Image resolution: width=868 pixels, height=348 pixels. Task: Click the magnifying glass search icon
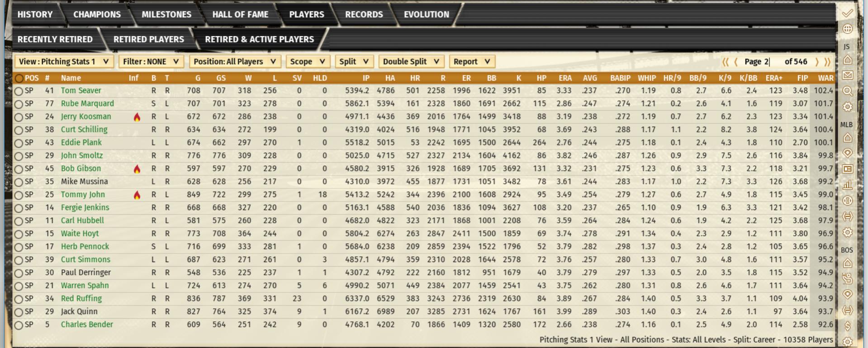[847, 91]
